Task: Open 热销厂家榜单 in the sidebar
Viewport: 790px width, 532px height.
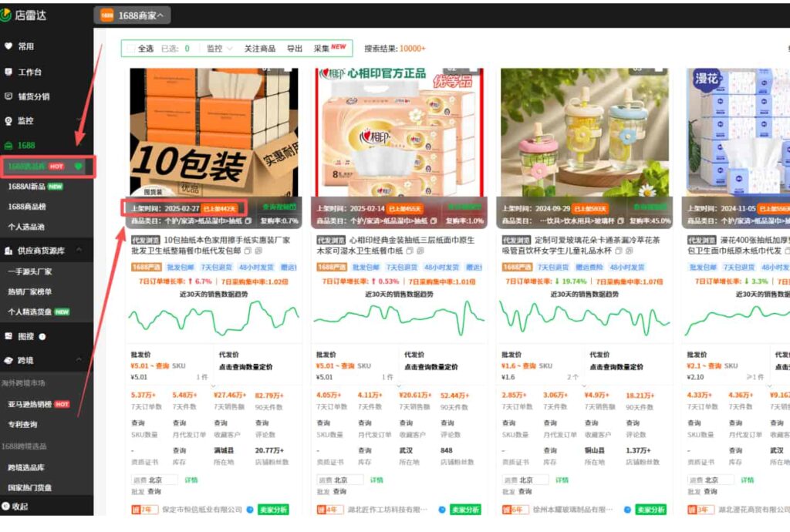Action: pyautogui.click(x=30, y=291)
